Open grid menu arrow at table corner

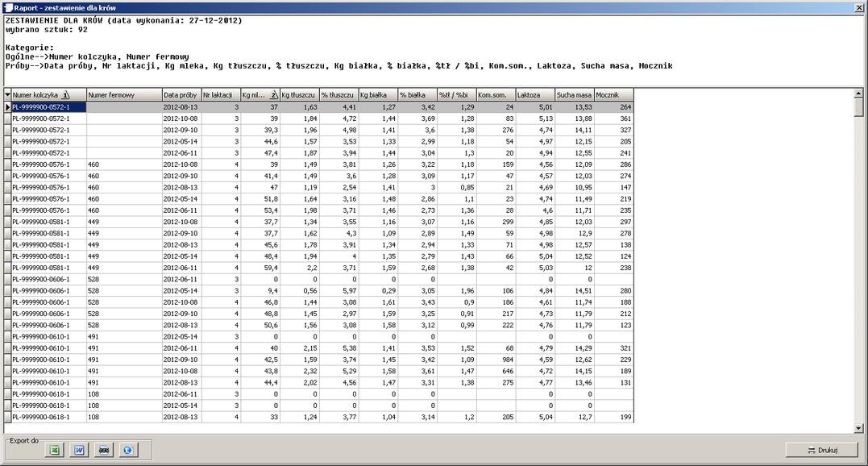point(7,95)
